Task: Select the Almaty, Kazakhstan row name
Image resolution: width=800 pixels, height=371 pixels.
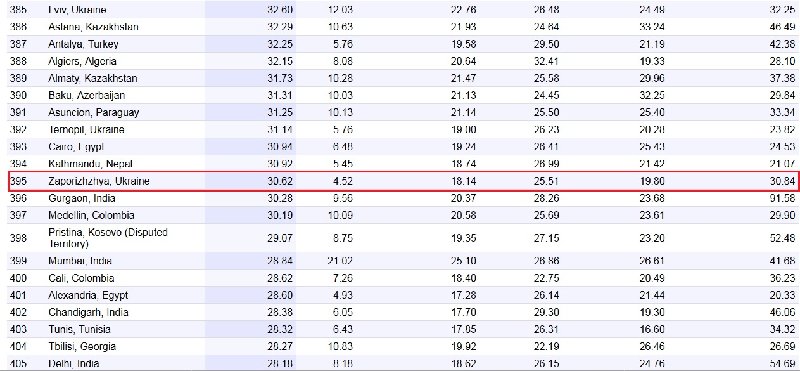Action: [92, 79]
